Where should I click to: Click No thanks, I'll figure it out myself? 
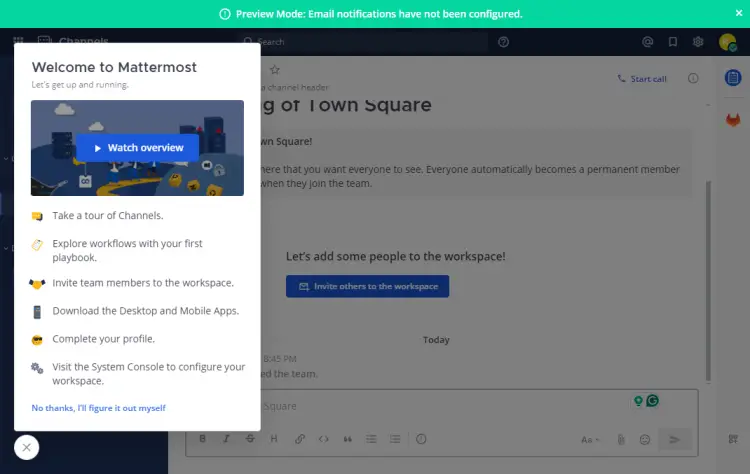[x=98, y=408]
